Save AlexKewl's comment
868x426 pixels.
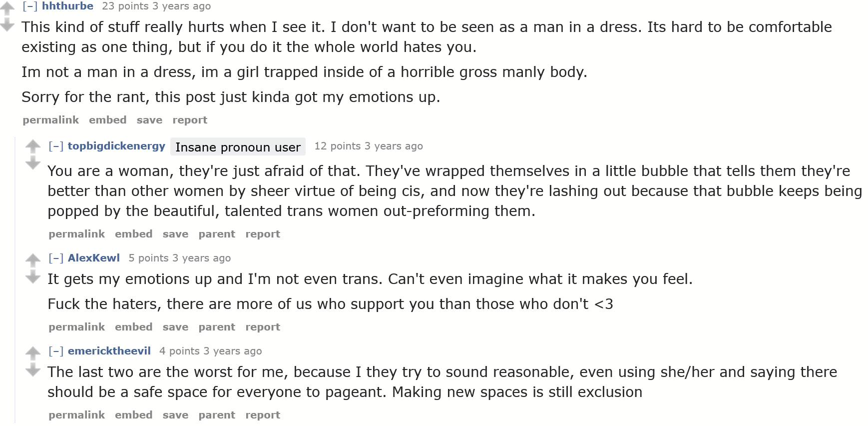click(x=175, y=327)
